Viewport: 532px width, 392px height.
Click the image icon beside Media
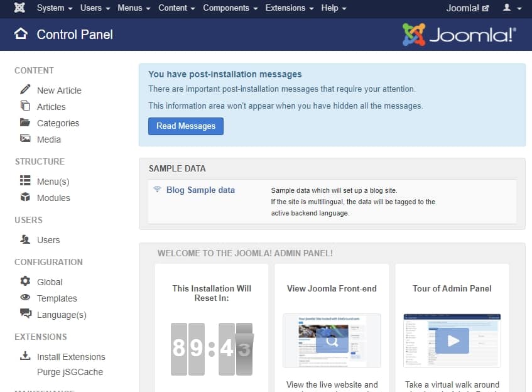coord(25,138)
